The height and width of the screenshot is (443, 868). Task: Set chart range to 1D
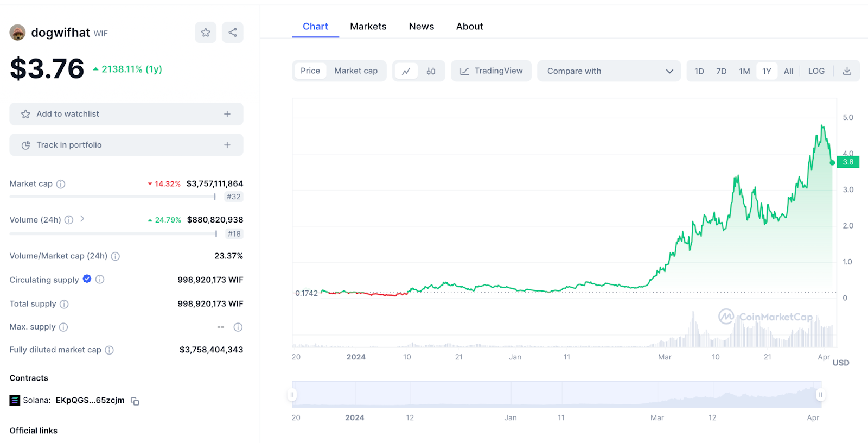pyautogui.click(x=699, y=71)
